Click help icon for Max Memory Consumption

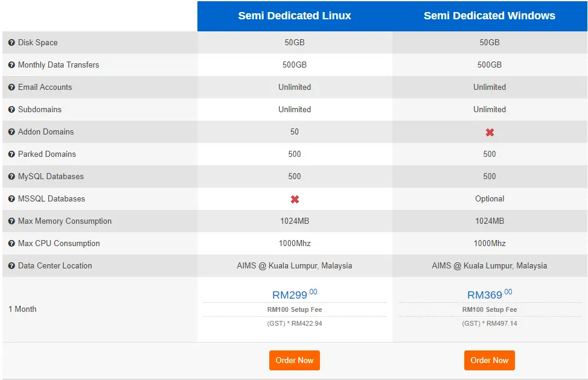point(11,221)
